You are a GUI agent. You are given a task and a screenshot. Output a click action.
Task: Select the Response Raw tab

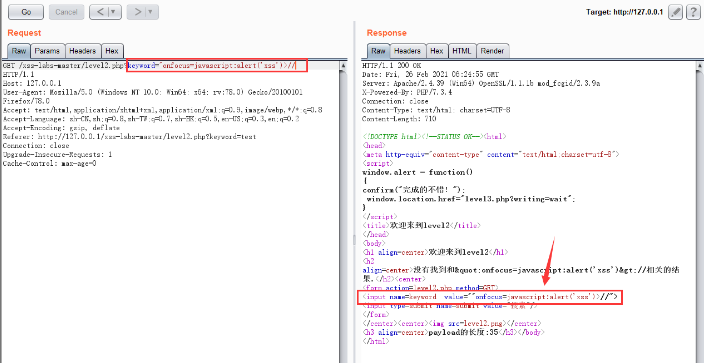point(378,51)
